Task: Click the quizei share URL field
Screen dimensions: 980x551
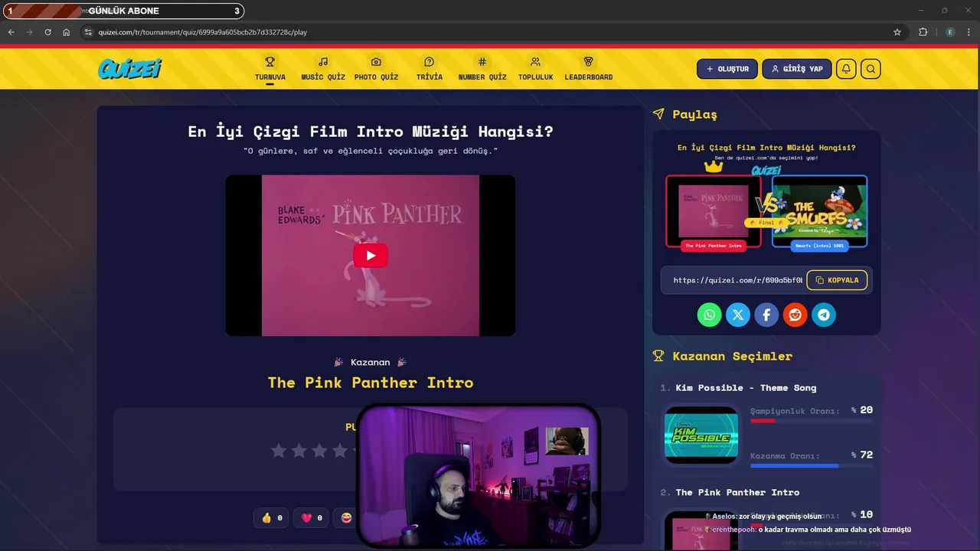Action: click(737, 280)
